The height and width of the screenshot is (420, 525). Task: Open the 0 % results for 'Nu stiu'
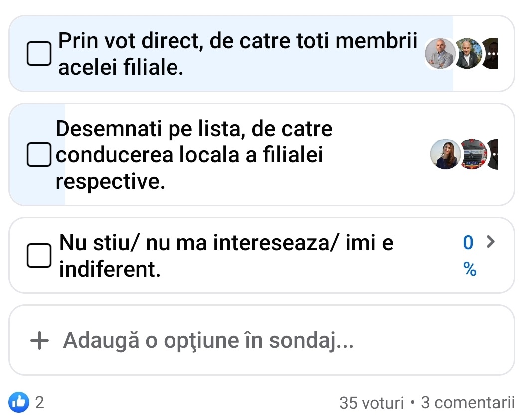(x=469, y=256)
